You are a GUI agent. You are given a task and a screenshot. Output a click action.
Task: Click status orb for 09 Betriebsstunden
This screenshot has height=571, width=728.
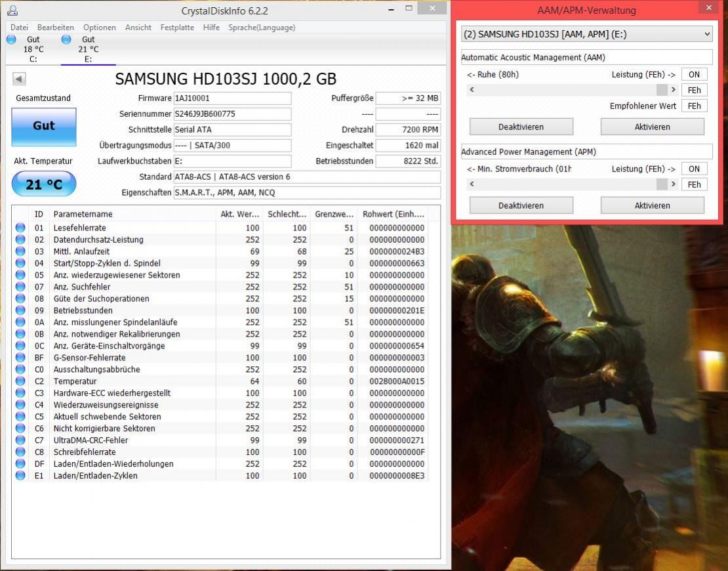tap(20, 310)
